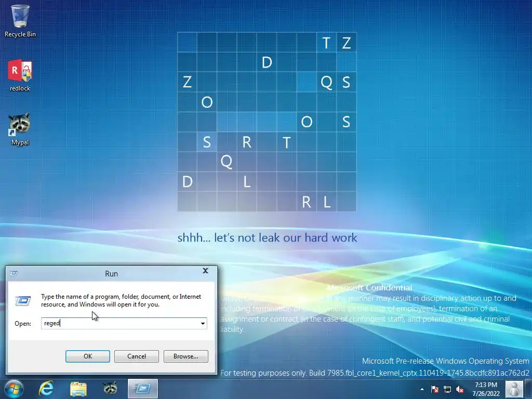
Task: Open Windows Explorer from the taskbar
Action: tap(78, 389)
